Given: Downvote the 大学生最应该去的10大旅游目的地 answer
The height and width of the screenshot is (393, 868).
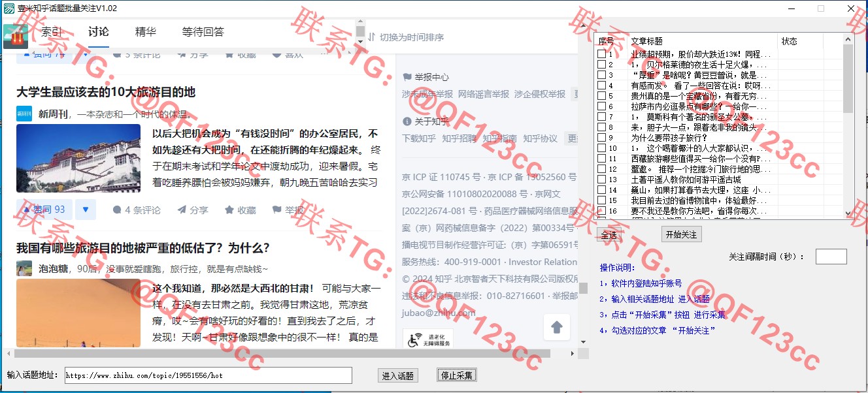Looking at the screenshot, I should [86, 210].
